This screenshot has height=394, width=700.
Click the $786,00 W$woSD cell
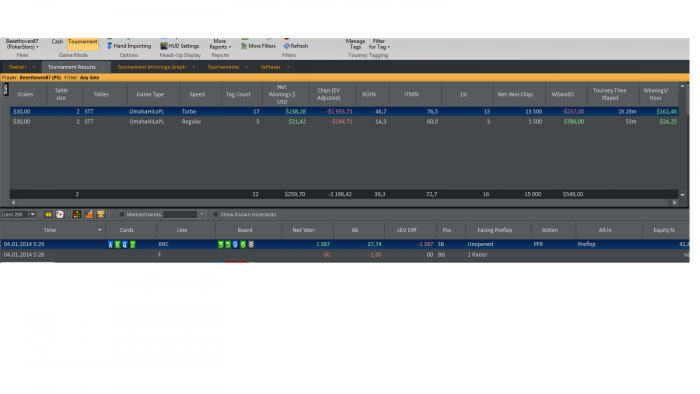click(x=574, y=122)
